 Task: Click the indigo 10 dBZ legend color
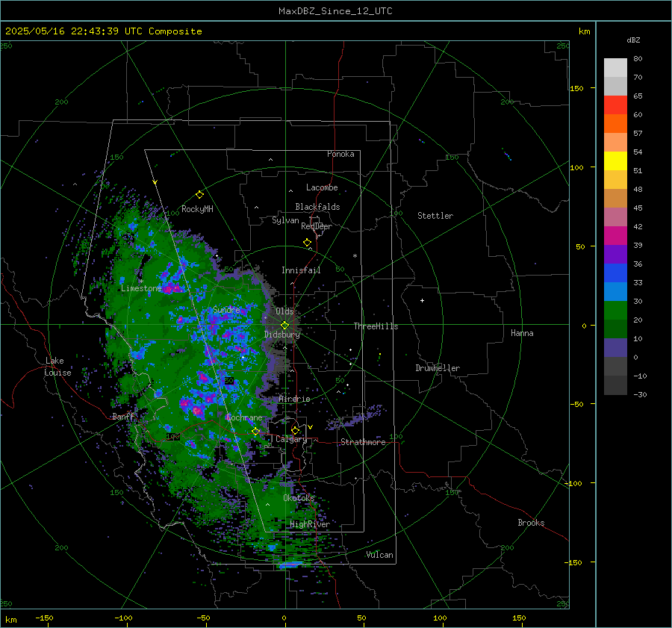[615, 348]
